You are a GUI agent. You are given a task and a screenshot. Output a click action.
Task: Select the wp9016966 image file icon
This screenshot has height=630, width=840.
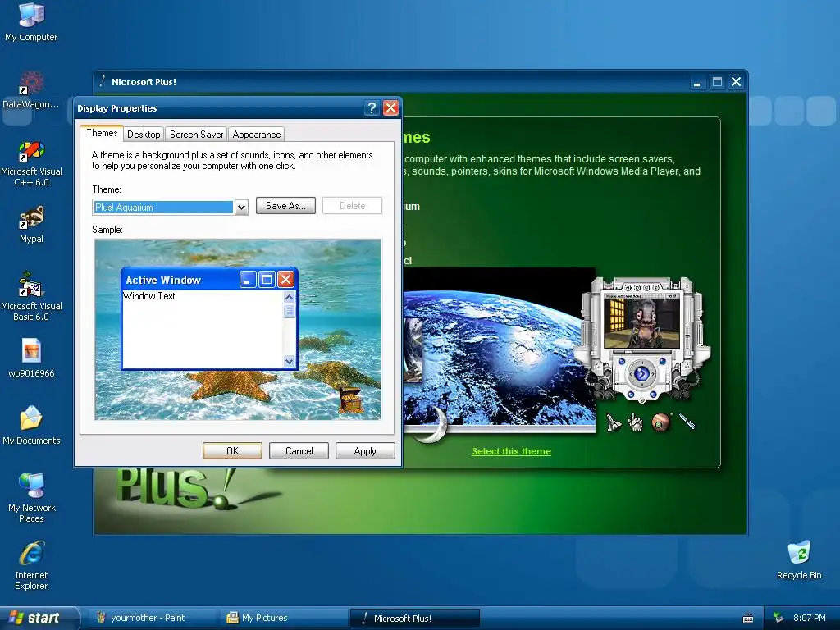coord(31,358)
